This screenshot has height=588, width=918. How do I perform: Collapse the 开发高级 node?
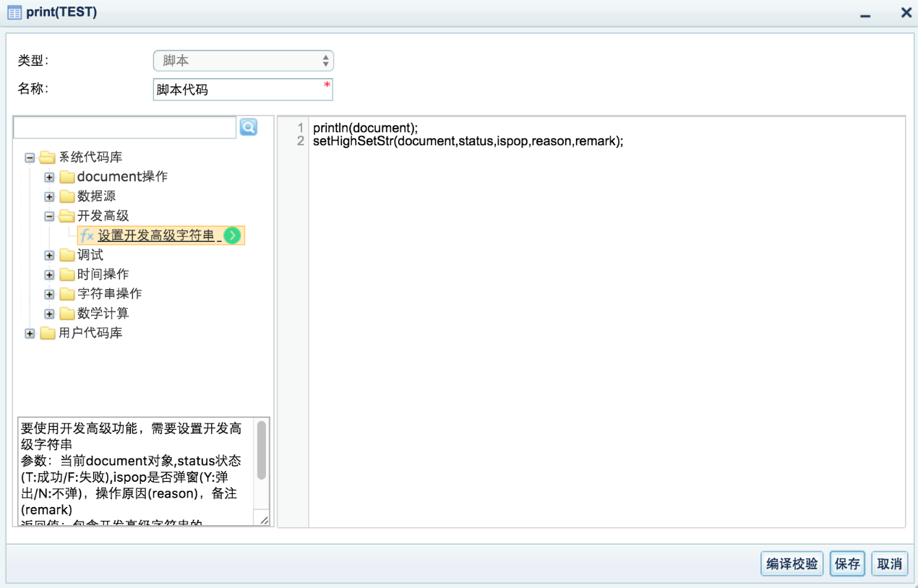coord(49,216)
